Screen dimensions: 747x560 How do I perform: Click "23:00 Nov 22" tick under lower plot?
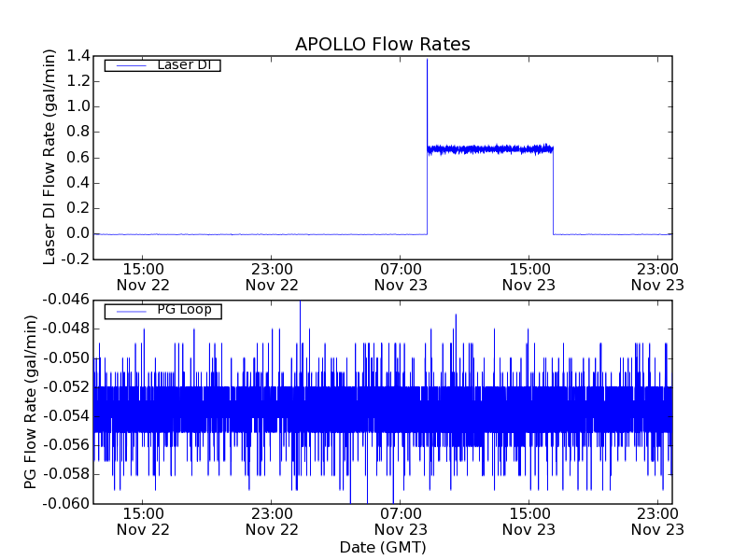click(x=272, y=522)
